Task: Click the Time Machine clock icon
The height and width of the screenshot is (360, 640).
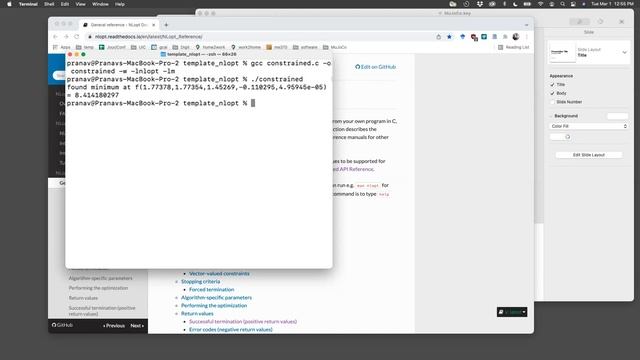Action: pyautogui.click(x=466, y=4)
